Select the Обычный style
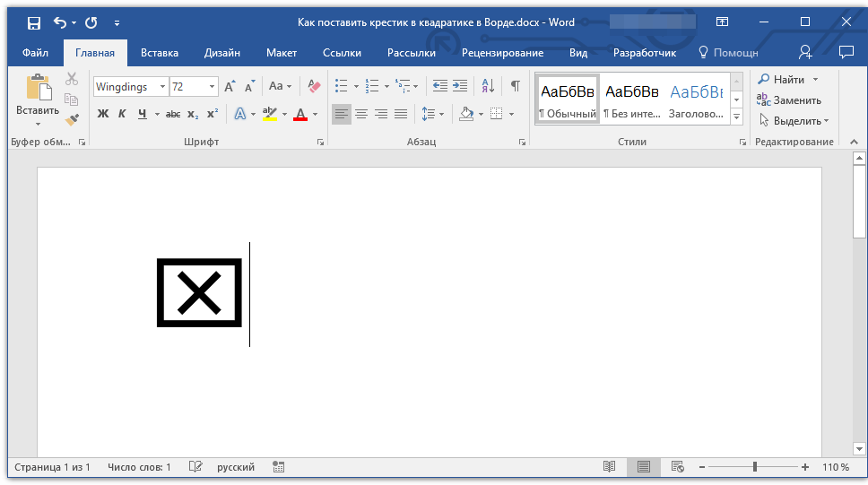This screenshot has width=868, height=485. (568, 99)
